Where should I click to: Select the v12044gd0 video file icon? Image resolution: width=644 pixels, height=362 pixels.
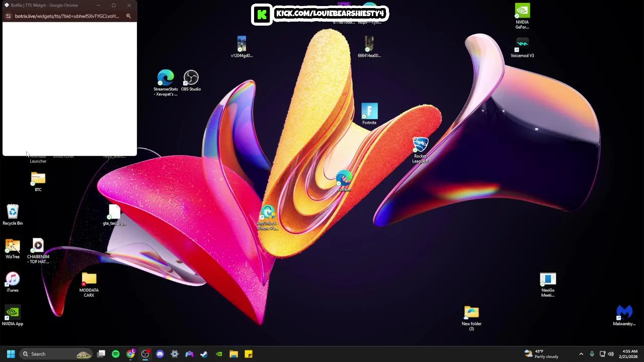pos(242,47)
